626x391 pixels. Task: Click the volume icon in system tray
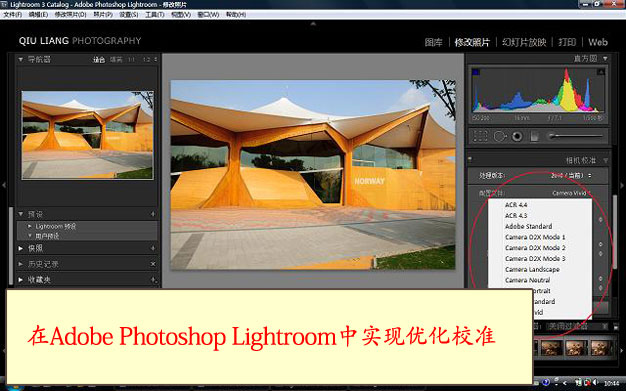(596, 383)
